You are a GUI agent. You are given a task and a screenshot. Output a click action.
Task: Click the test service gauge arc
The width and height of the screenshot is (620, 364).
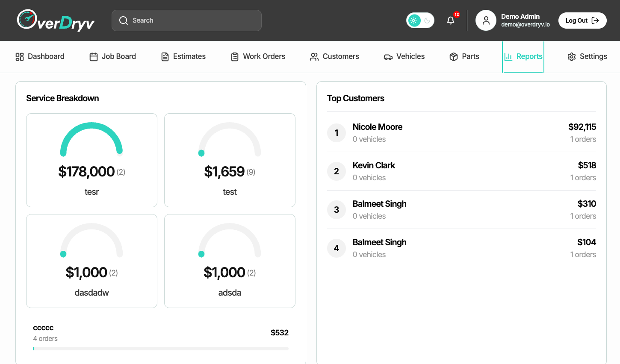[230, 139]
